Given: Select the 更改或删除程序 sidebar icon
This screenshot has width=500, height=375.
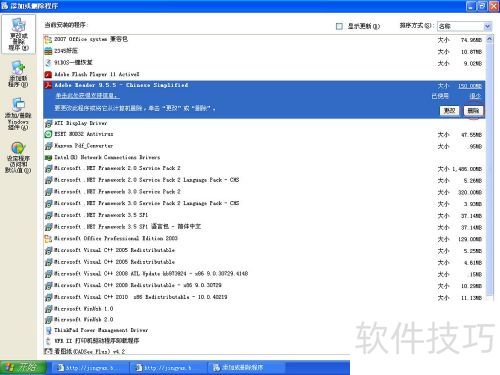Looking at the screenshot, I should pos(18,34).
